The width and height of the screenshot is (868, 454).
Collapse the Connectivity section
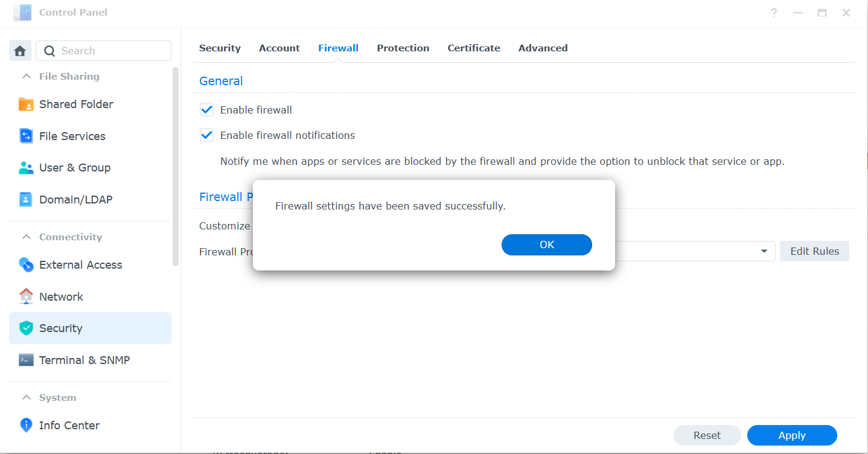click(26, 237)
